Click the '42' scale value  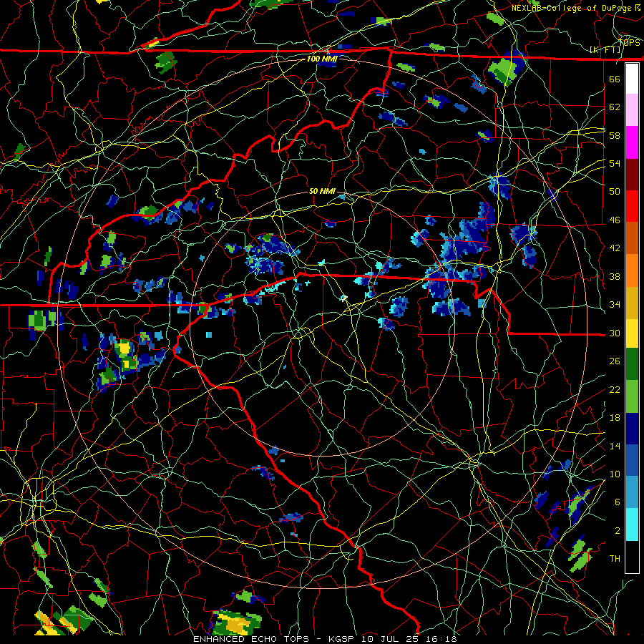point(615,248)
